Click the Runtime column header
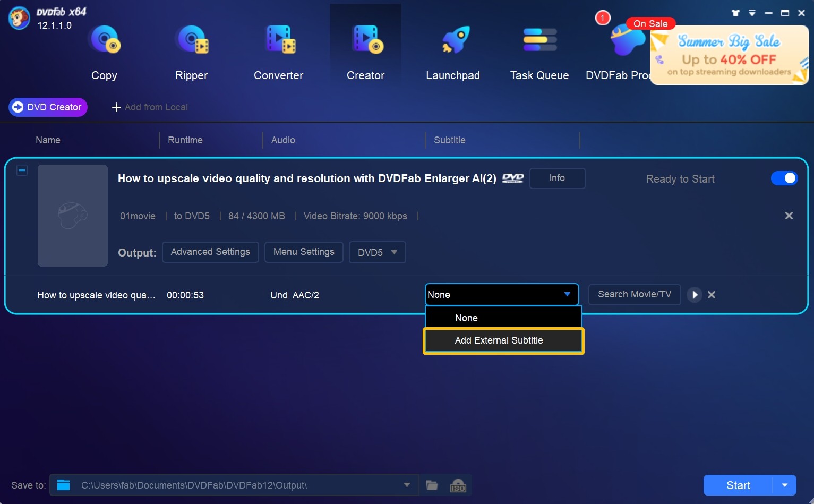 click(185, 140)
